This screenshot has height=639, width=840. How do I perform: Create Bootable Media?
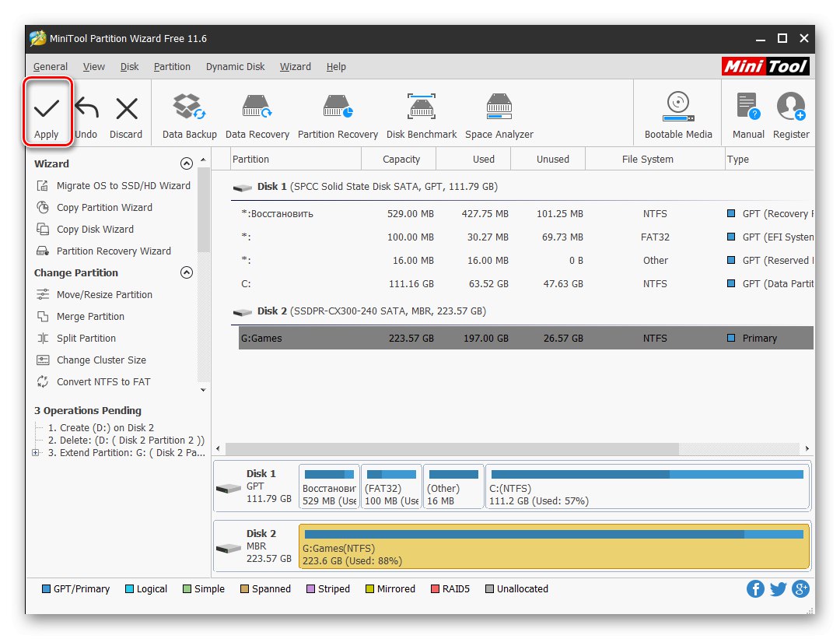(x=678, y=114)
